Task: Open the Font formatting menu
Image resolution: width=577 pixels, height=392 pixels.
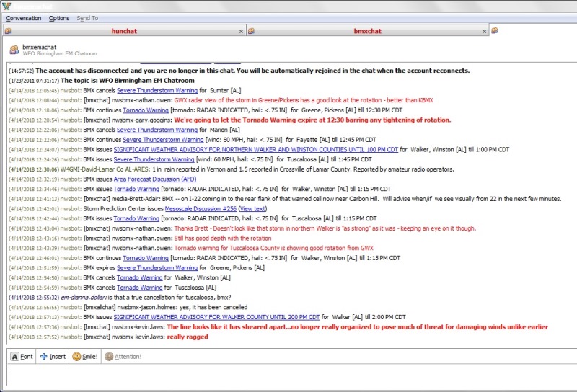Action: 22,356
